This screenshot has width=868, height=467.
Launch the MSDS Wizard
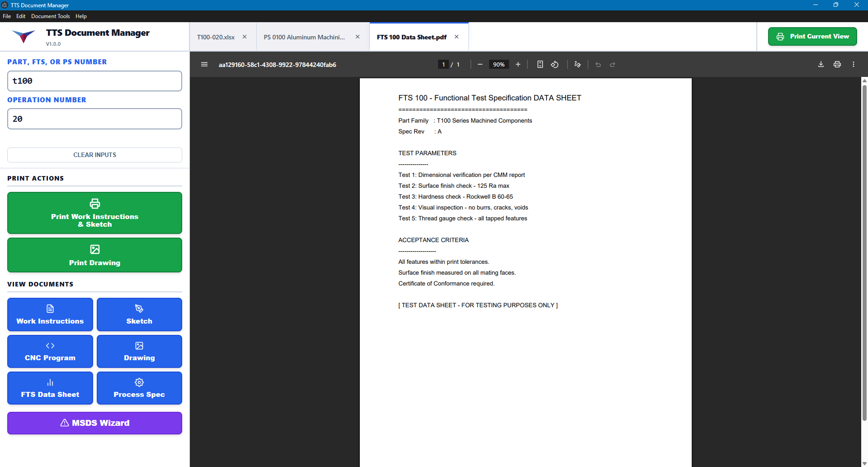click(94, 423)
